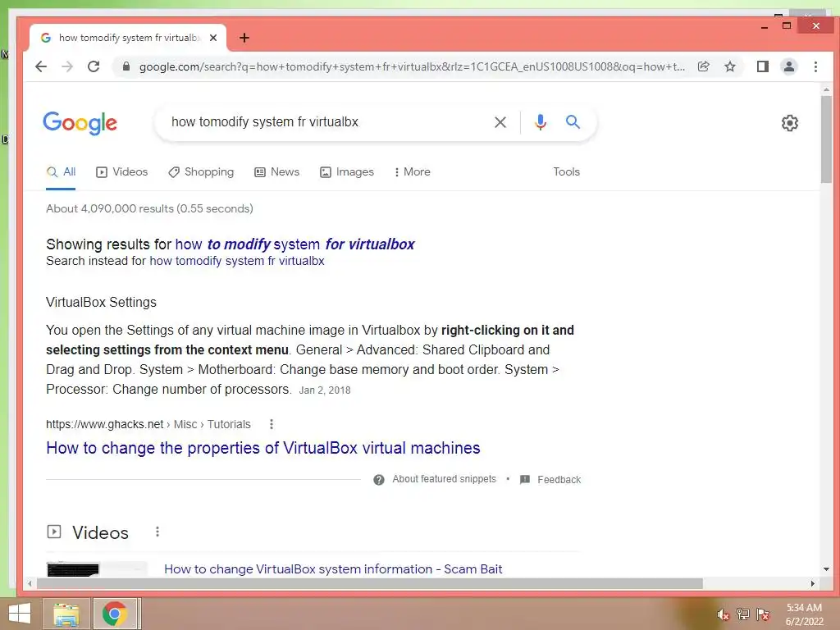Open the Chrome profile avatar
This screenshot has width=840, height=630.
coord(789,66)
